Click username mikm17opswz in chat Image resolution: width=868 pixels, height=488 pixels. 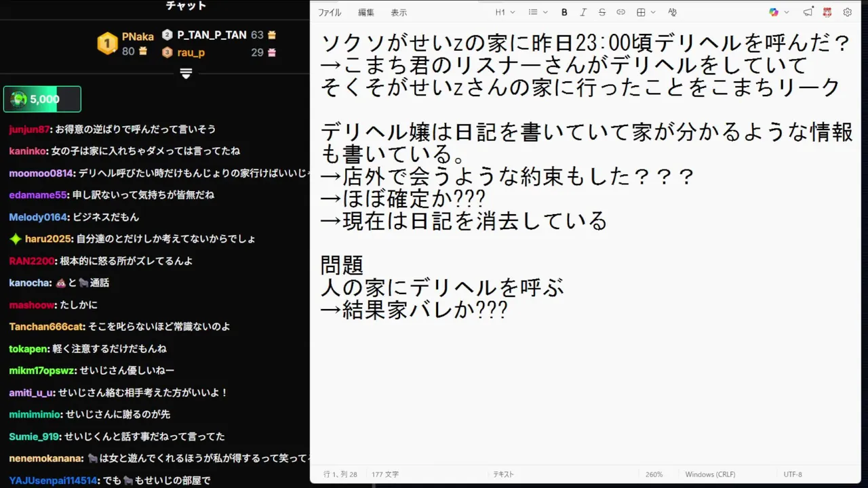[x=42, y=371]
